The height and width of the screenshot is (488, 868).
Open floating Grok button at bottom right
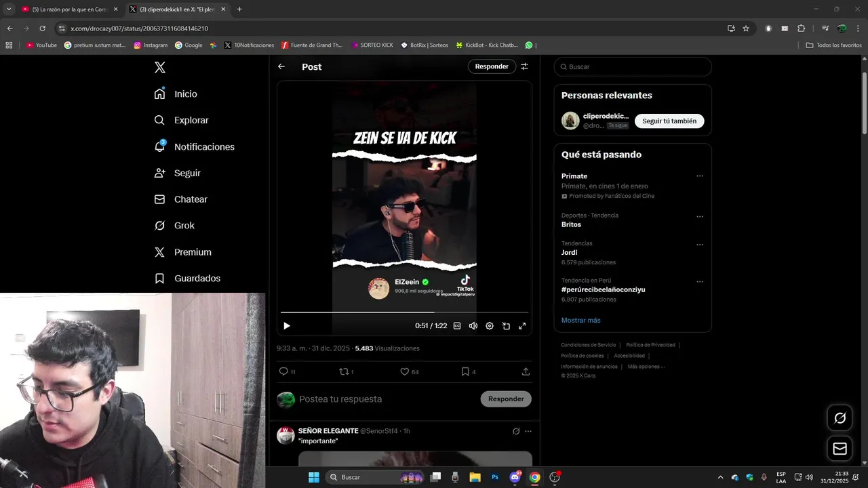840,418
